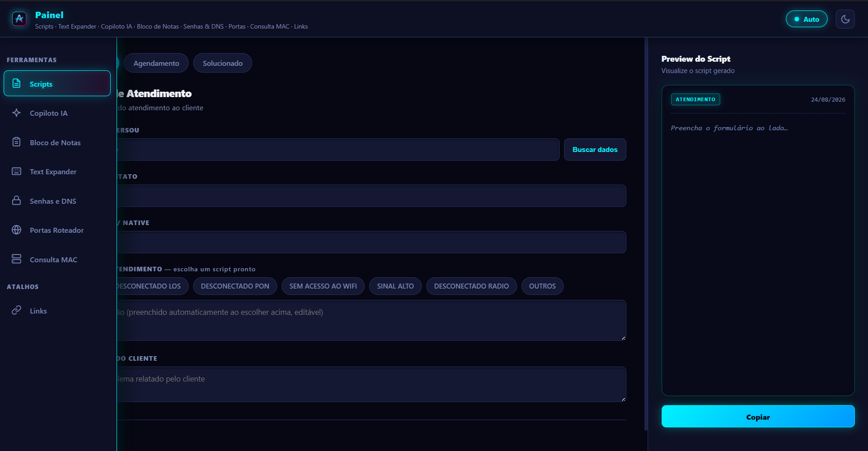This screenshot has width=868, height=451.
Task: Click the auto-filled script description textarea
Action: coord(372,320)
